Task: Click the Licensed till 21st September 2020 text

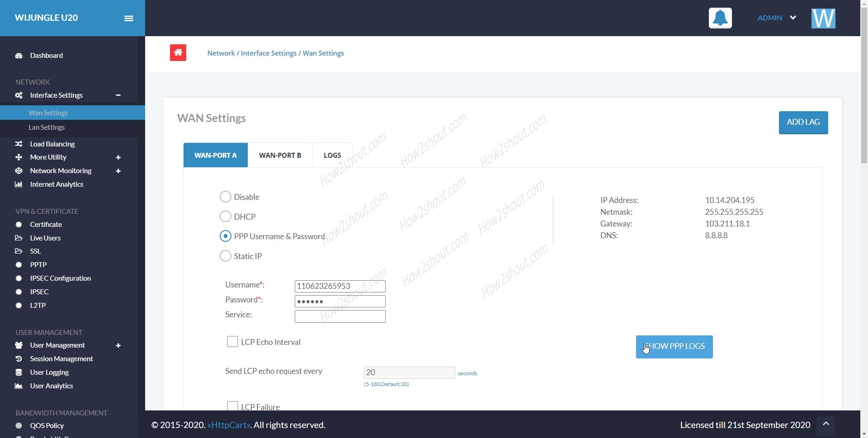Action: tap(745, 425)
